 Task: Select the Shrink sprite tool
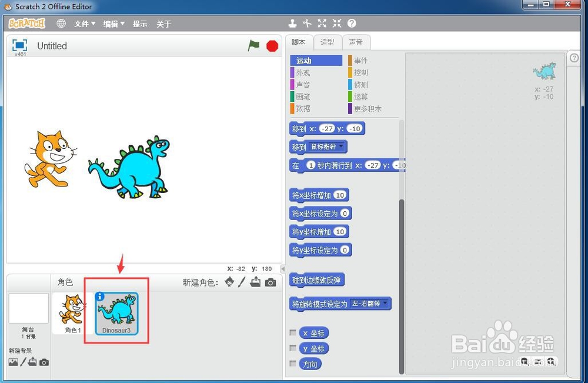tap(337, 24)
